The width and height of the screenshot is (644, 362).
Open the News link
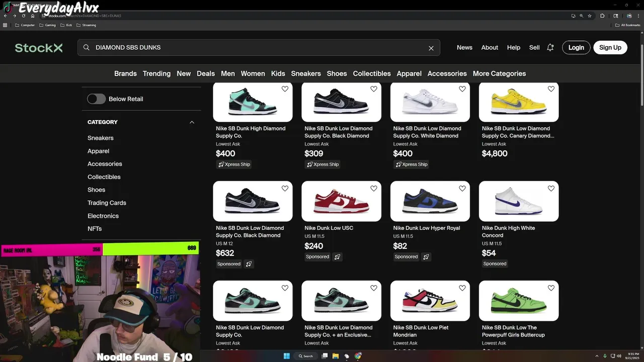click(x=464, y=48)
